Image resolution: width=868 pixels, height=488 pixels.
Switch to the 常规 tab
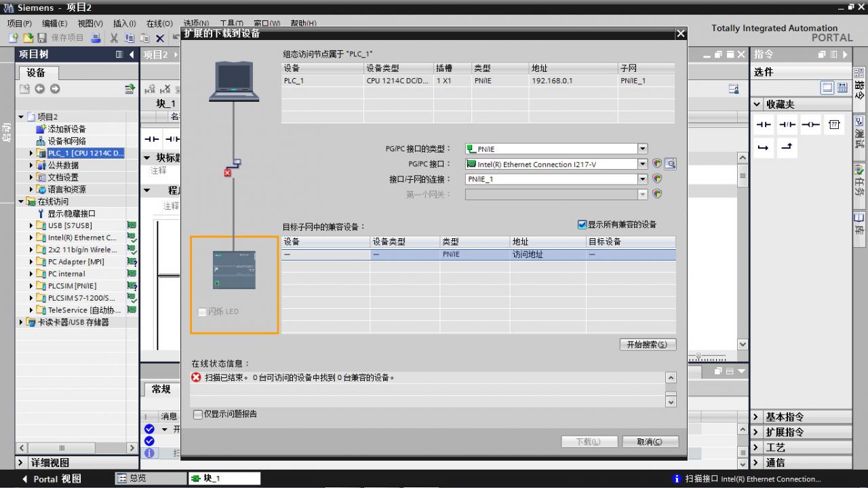(161, 390)
